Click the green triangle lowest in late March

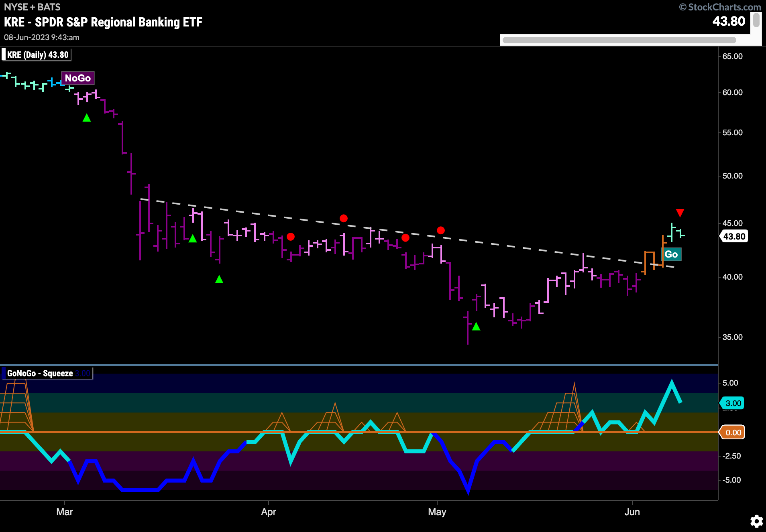pos(219,279)
